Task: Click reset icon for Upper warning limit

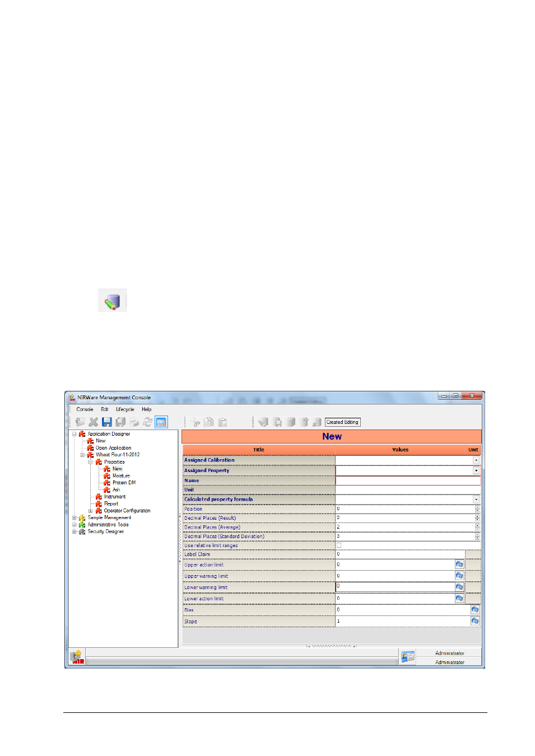Action: coord(459,576)
